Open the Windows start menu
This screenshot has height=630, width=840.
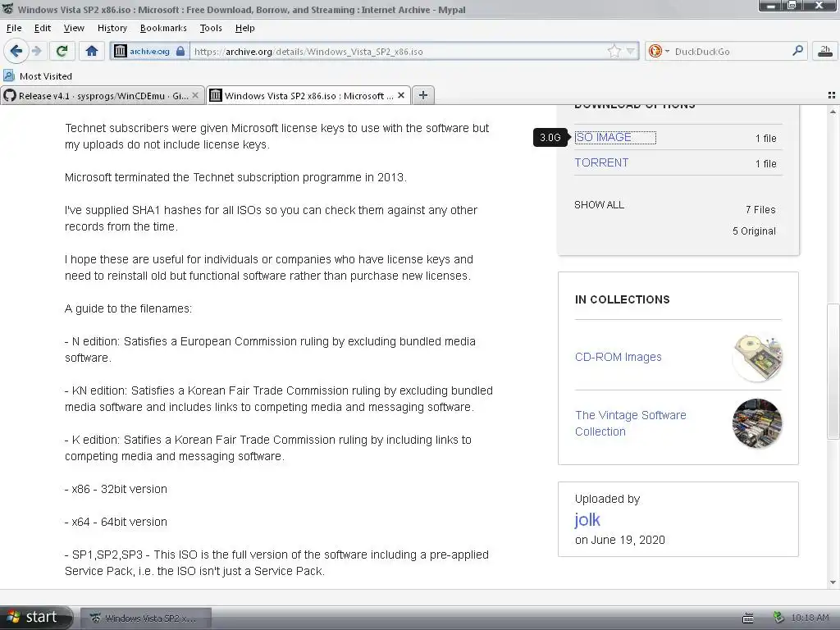tap(36, 617)
